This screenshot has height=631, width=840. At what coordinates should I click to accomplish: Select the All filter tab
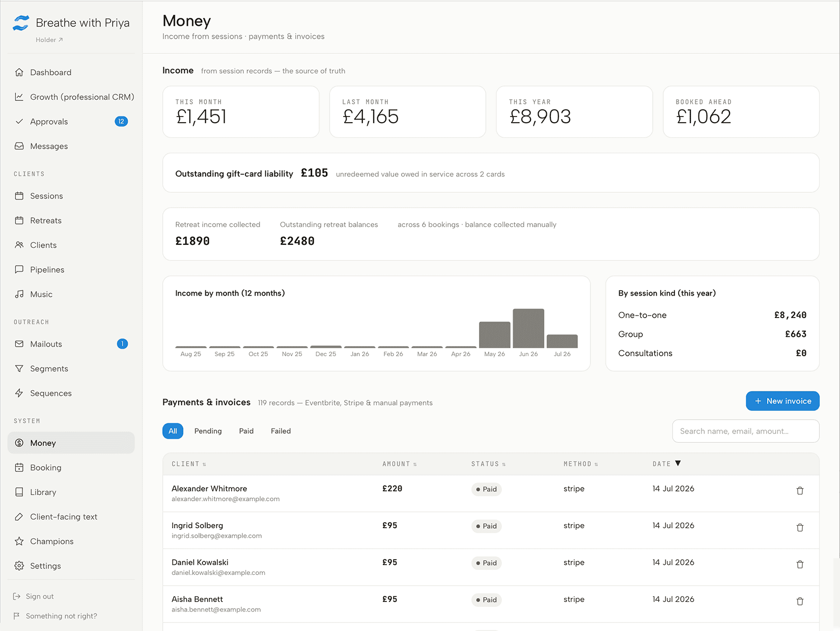(x=173, y=431)
